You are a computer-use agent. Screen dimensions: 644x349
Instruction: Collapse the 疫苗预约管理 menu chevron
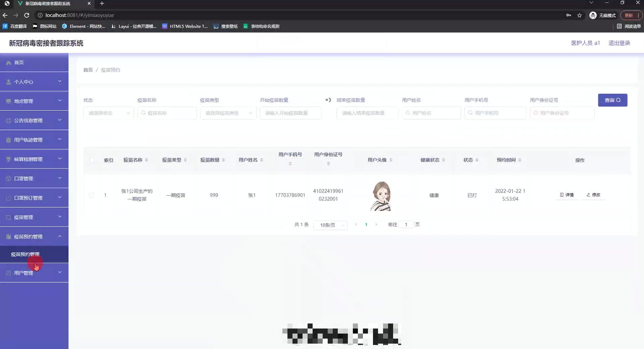pyautogui.click(x=60, y=236)
